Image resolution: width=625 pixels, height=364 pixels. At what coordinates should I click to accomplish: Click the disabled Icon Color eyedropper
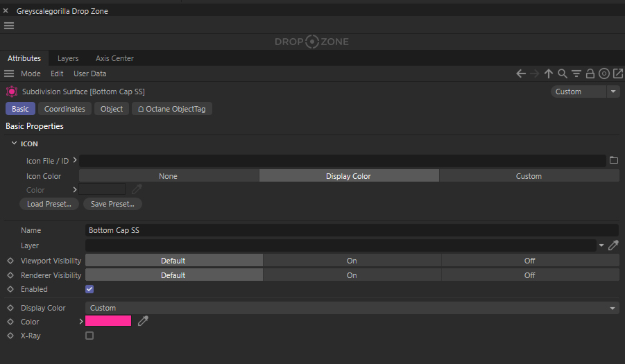pyautogui.click(x=137, y=189)
